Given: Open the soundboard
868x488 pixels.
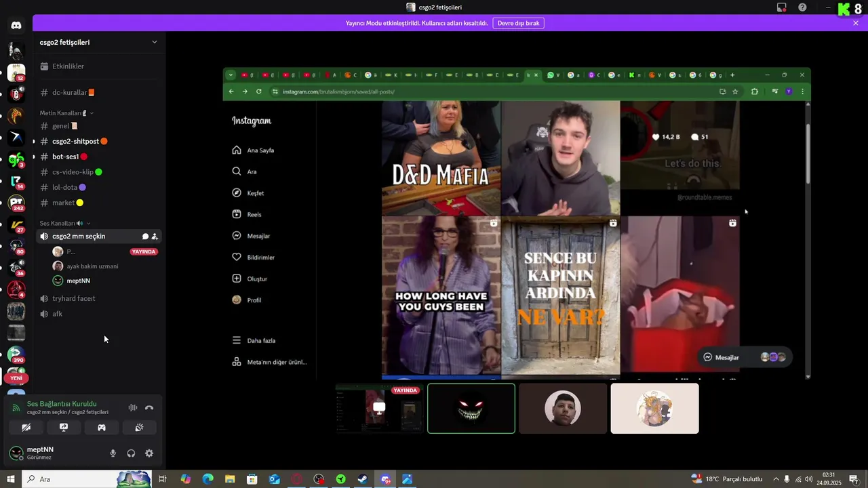Looking at the screenshot, I should (x=139, y=428).
